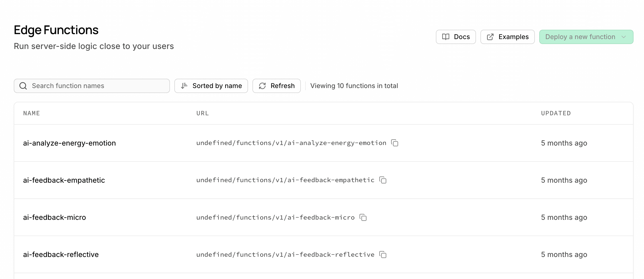Focus the Search function names field

[92, 86]
